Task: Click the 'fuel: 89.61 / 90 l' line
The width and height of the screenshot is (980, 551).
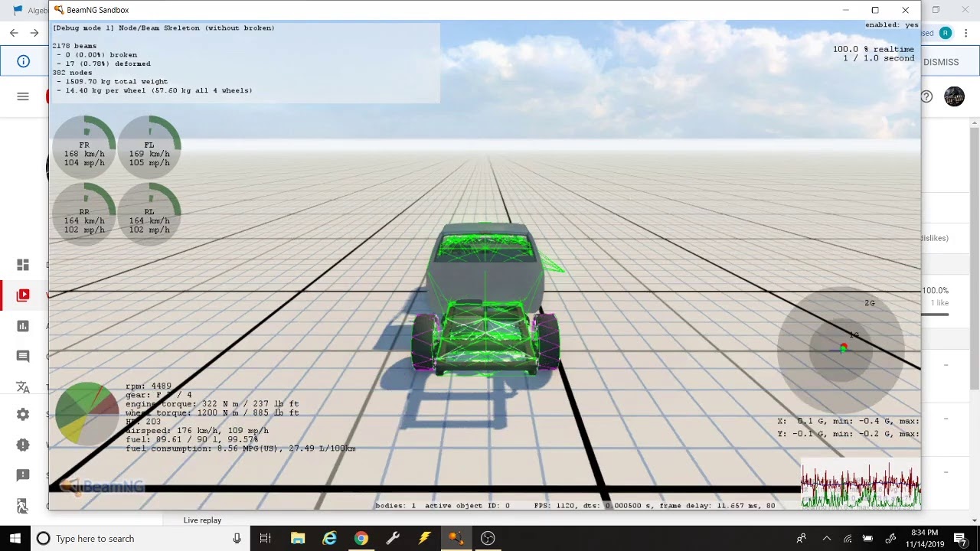Action: 191,440
